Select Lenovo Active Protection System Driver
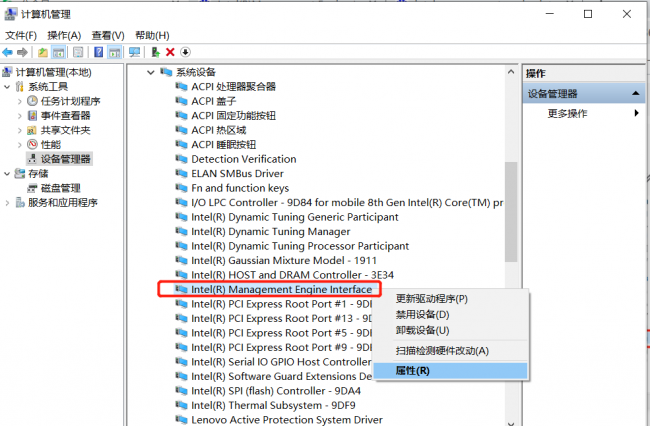 [x=287, y=420]
